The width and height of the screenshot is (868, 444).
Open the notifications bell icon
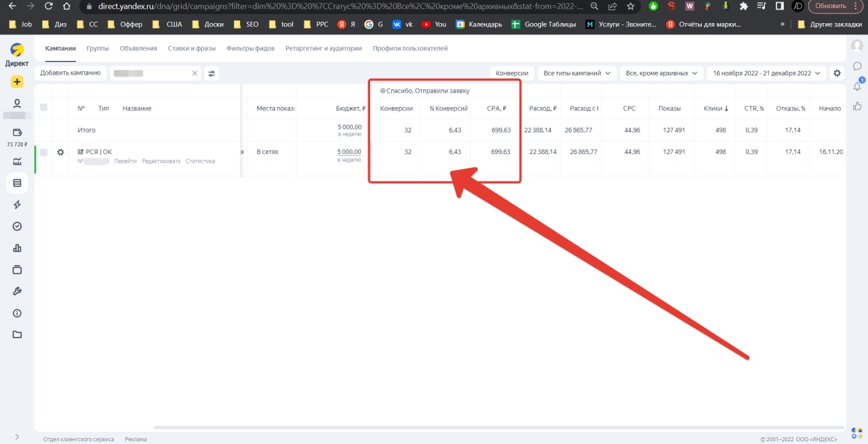[857, 85]
